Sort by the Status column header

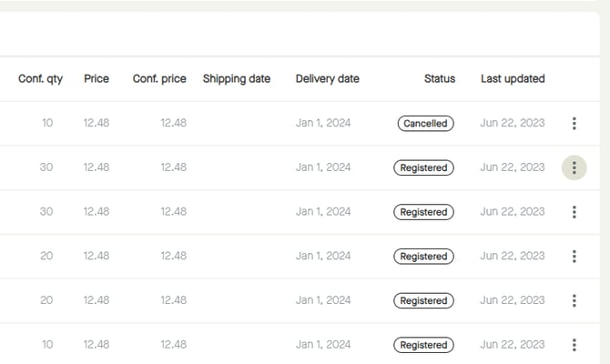point(439,79)
